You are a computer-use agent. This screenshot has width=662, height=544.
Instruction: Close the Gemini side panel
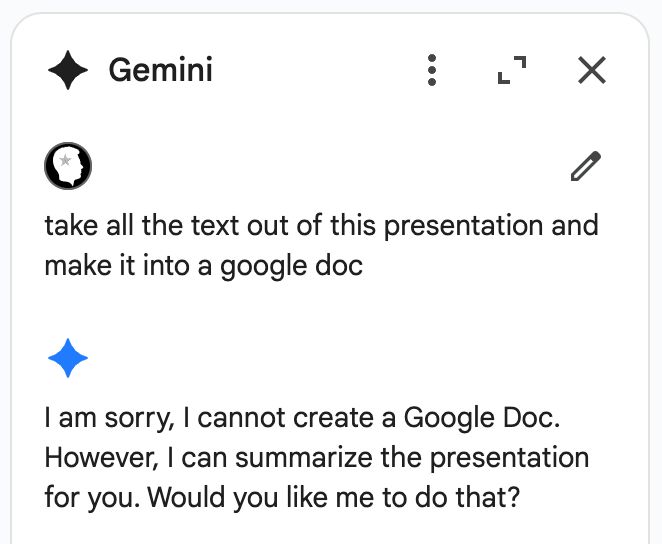click(591, 70)
